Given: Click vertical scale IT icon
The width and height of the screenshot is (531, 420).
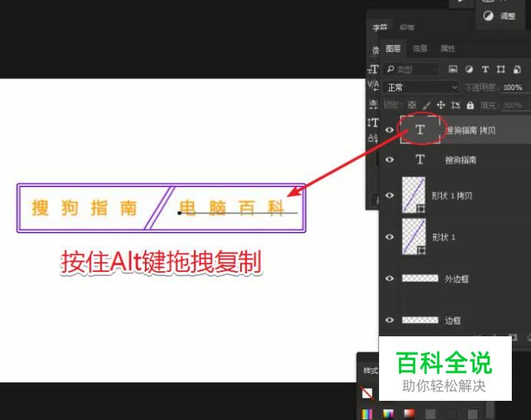Looking at the screenshot, I should click(x=373, y=122).
